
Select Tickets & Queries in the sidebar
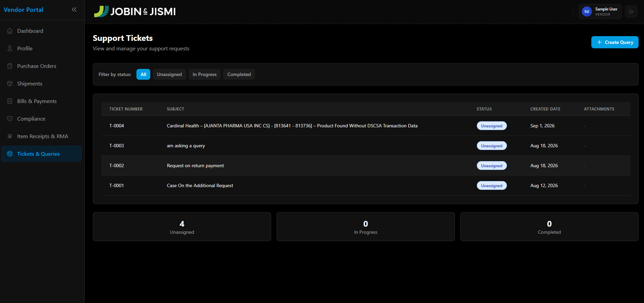[42, 154]
